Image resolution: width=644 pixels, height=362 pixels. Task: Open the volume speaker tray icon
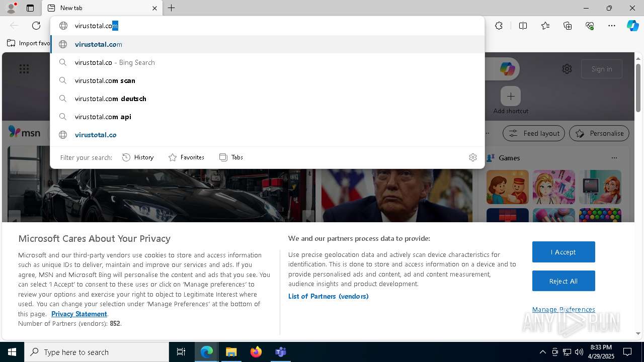point(579,352)
